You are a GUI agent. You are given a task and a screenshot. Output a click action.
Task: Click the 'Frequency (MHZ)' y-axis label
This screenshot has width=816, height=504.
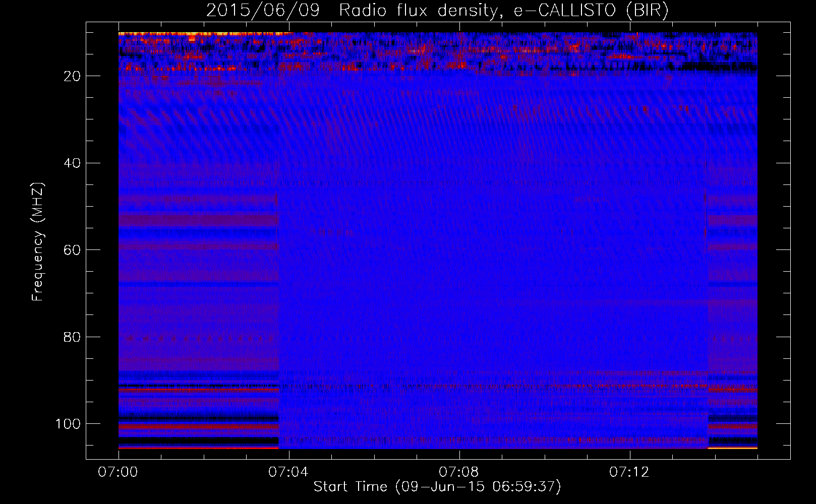tap(38, 241)
